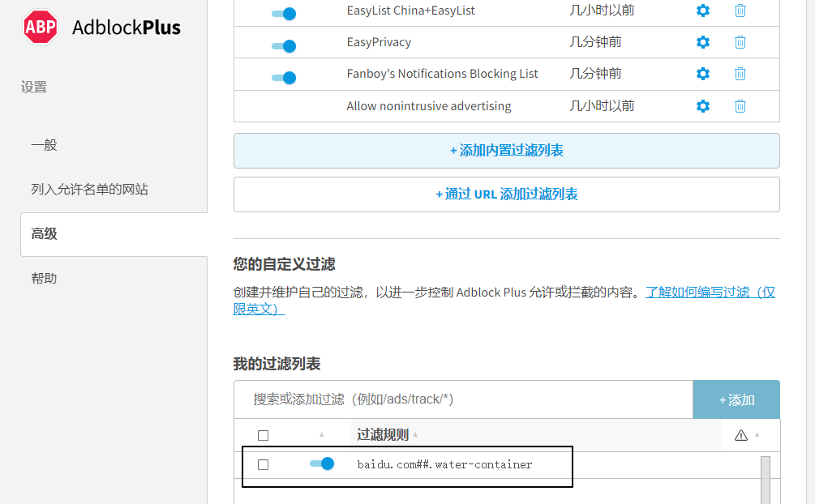815x504 pixels.
Task: Click the EasyPrivacy list name
Action: pyautogui.click(x=379, y=42)
